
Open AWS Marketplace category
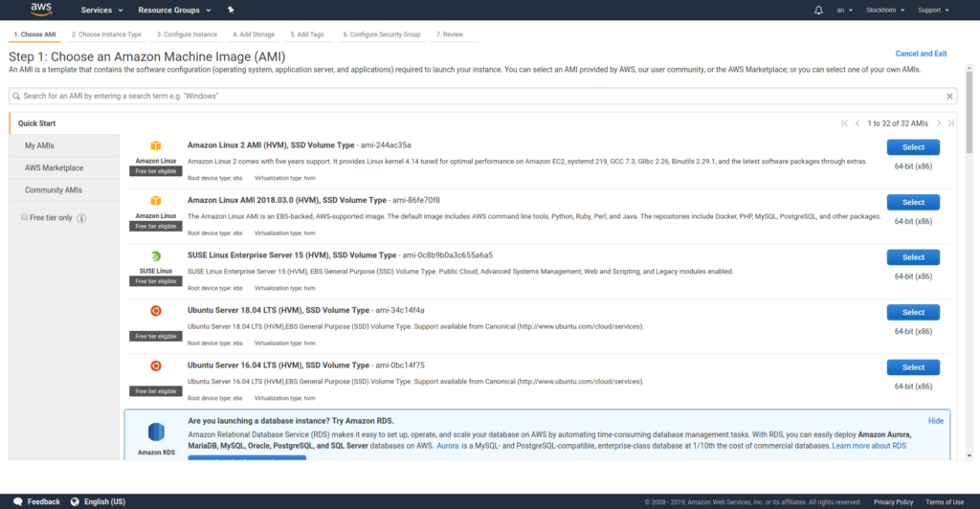pos(64,168)
